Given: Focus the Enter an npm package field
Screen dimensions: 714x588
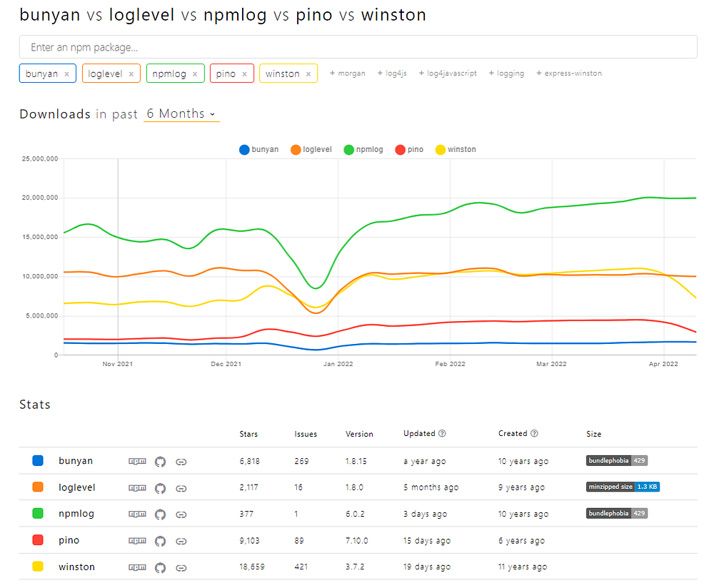Looking at the screenshot, I should 358,47.
